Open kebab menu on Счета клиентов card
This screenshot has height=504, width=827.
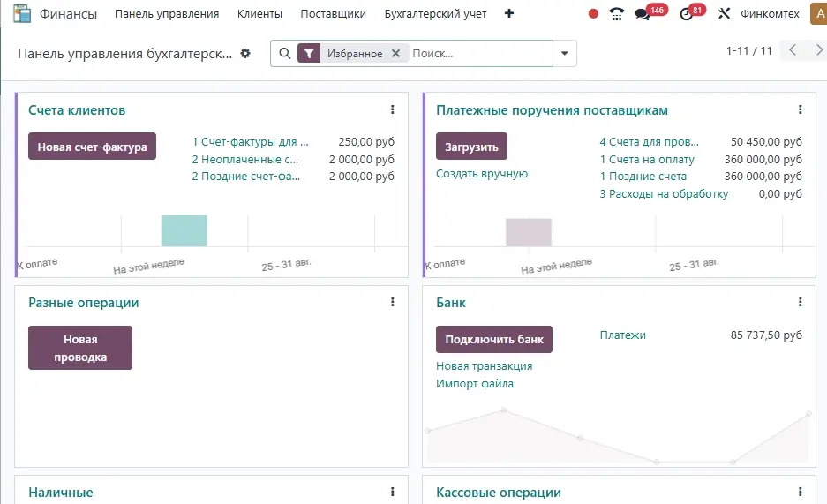point(393,110)
